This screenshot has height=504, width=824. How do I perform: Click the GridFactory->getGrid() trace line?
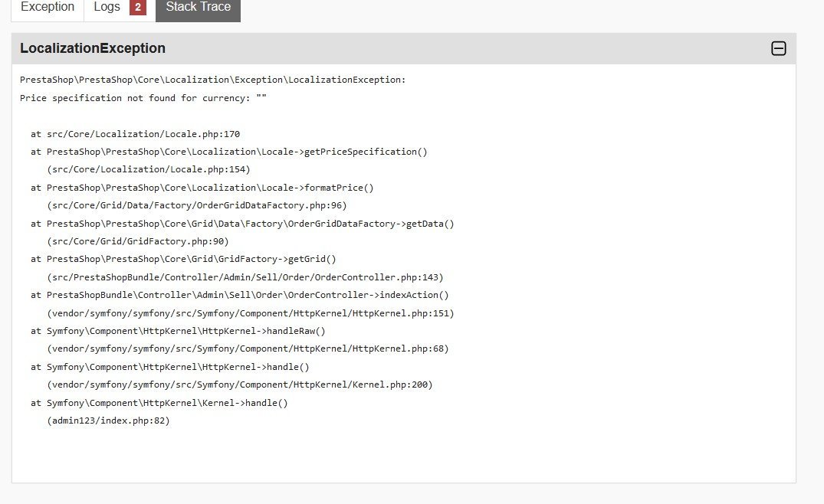tap(183, 260)
